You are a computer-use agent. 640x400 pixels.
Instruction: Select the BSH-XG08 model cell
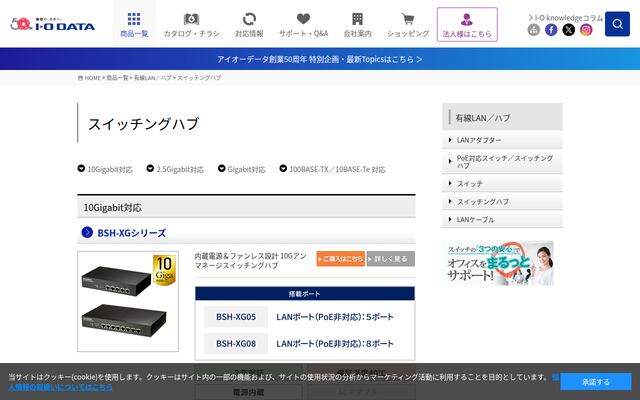[236, 344]
